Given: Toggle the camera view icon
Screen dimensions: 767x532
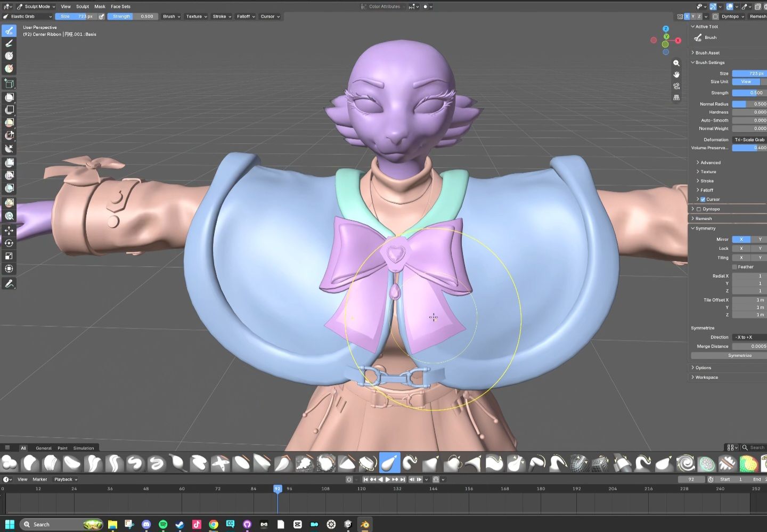Looking at the screenshot, I should tap(676, 86).
